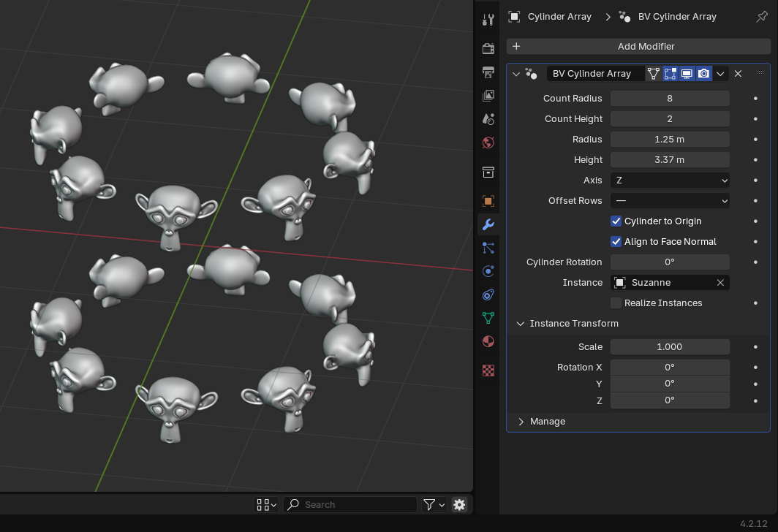Click the Cylinder Array object breadcrumb icon
This screenshot has width=778, height=532.
pyautogui.click(x=514, y=17)
